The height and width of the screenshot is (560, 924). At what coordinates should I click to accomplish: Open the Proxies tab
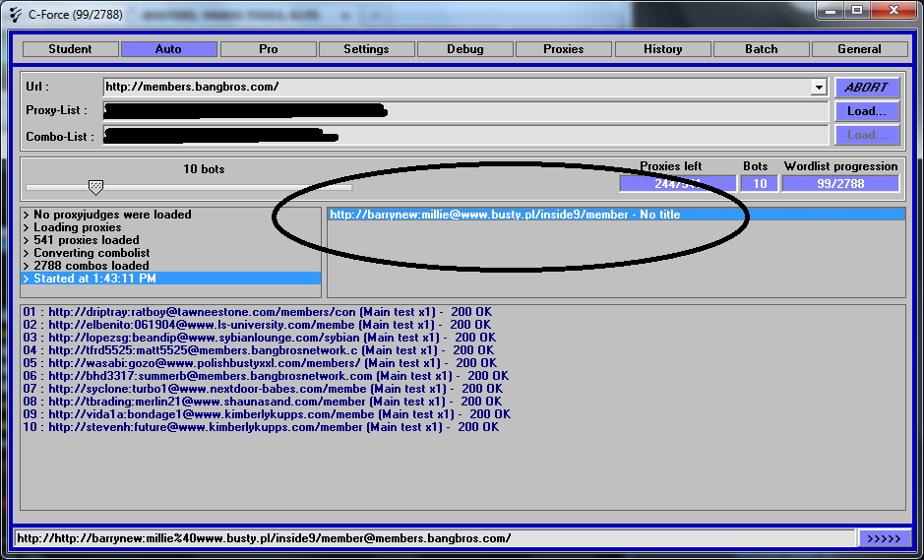coord(564,49)
